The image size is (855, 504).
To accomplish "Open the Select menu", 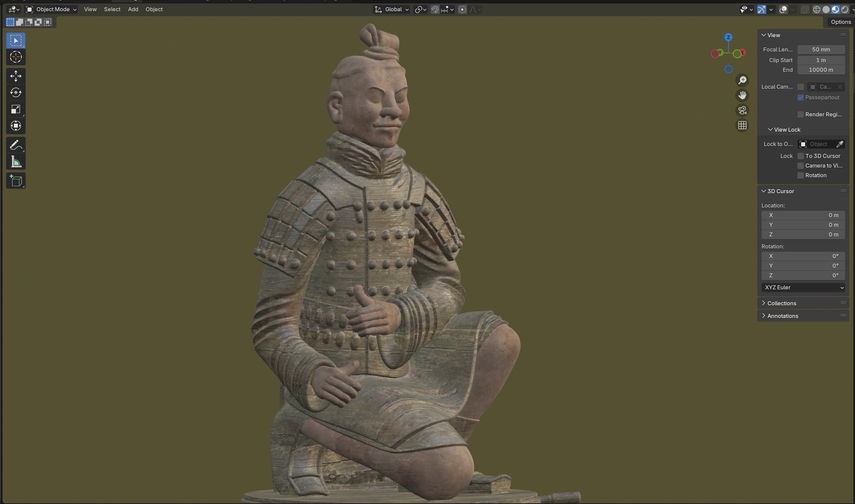I will 112,9.
